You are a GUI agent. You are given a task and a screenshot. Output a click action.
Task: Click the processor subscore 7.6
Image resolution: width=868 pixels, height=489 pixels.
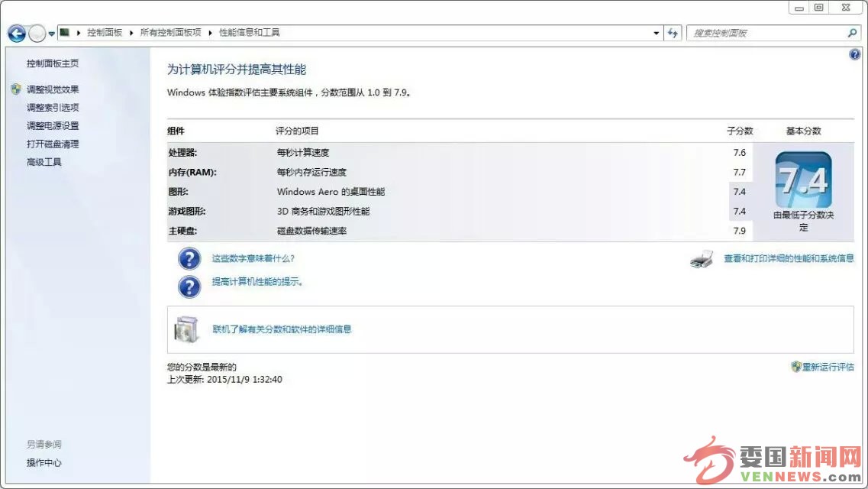pos(740,153)
